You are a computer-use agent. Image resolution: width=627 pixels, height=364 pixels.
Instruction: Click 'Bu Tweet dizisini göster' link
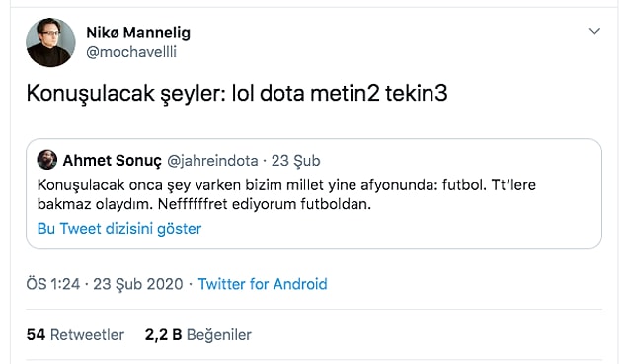[119, 229]
